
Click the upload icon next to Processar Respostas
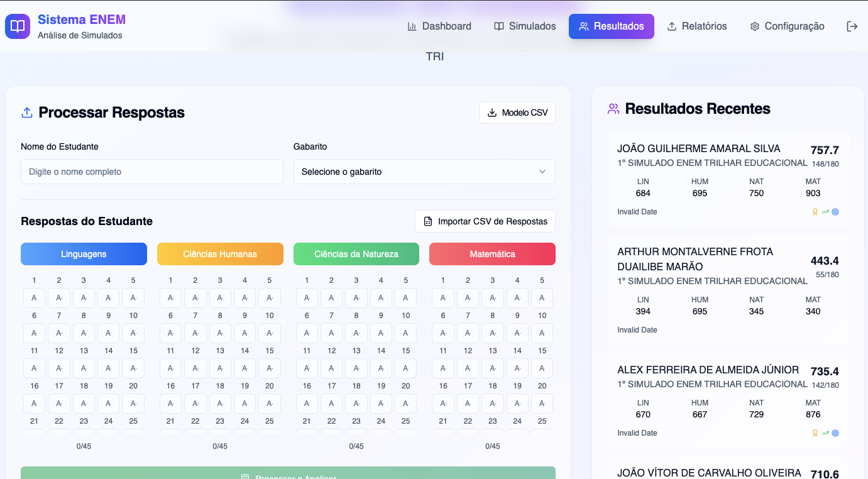[x=27, y=113]
